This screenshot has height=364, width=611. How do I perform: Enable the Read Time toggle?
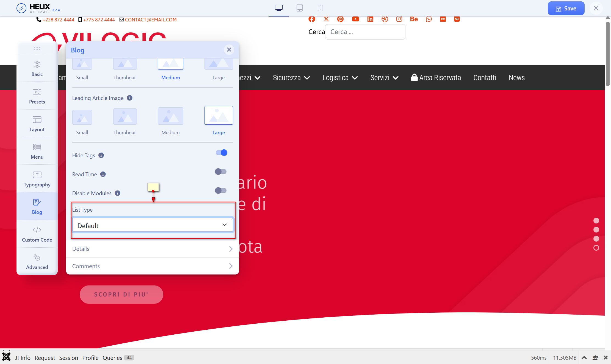pyautogui.click(x=221, y=172)
